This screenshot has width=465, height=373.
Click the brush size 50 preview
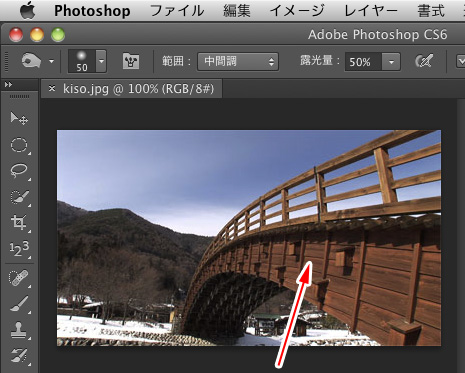coord(82,61)
